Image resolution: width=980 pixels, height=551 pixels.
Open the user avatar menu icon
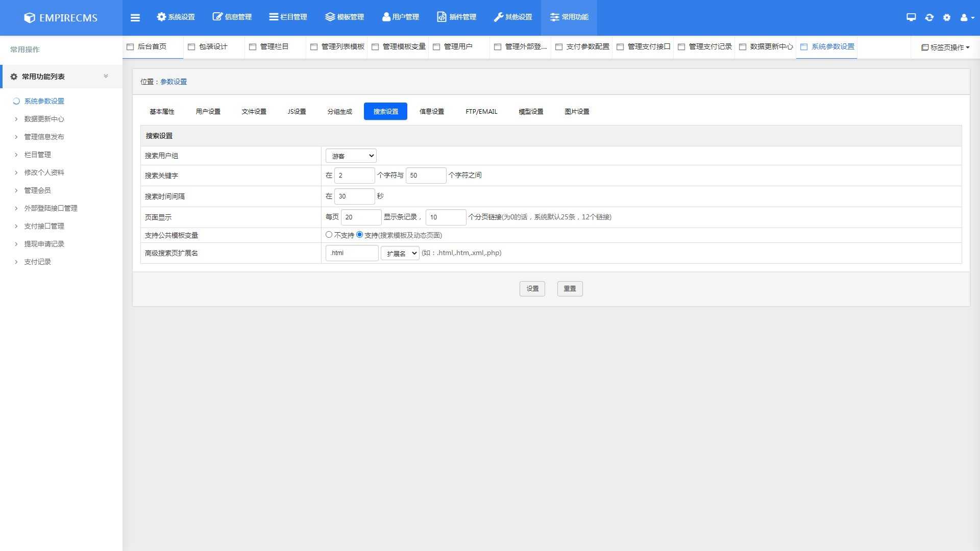click(x=967, y=17)
